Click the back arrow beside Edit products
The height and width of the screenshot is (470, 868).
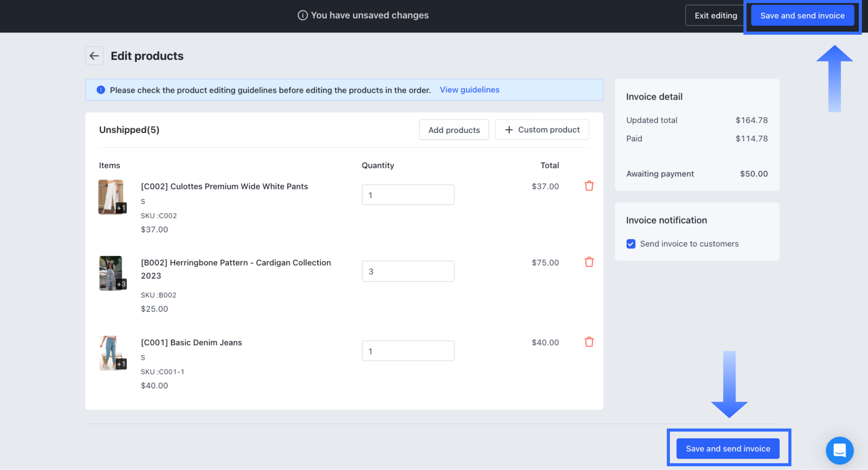pos(94,56)
